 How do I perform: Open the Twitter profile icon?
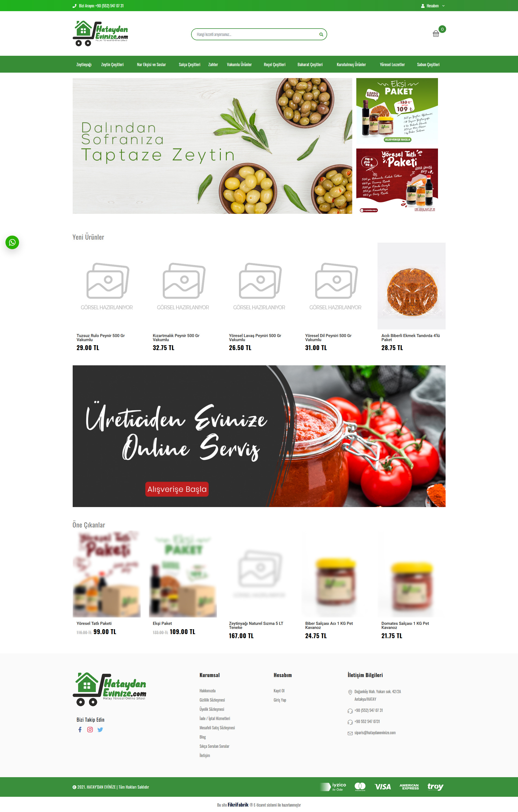coord(100,729)
